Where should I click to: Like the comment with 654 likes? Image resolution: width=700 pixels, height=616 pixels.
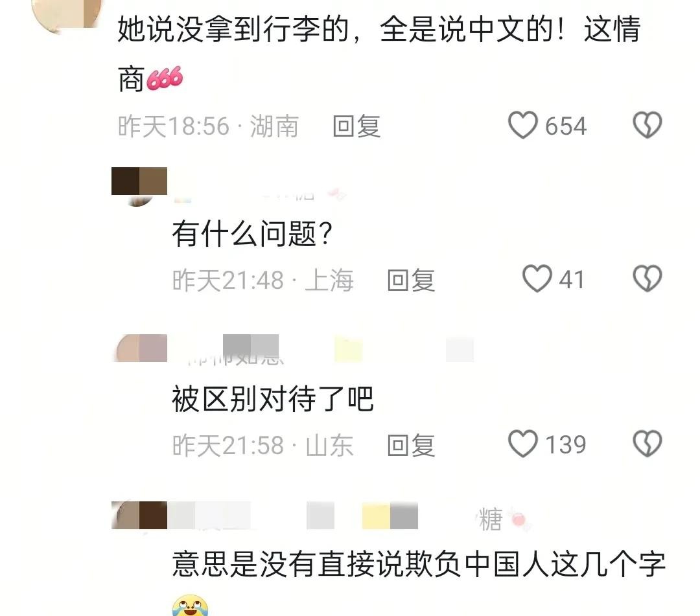[523, 125]
